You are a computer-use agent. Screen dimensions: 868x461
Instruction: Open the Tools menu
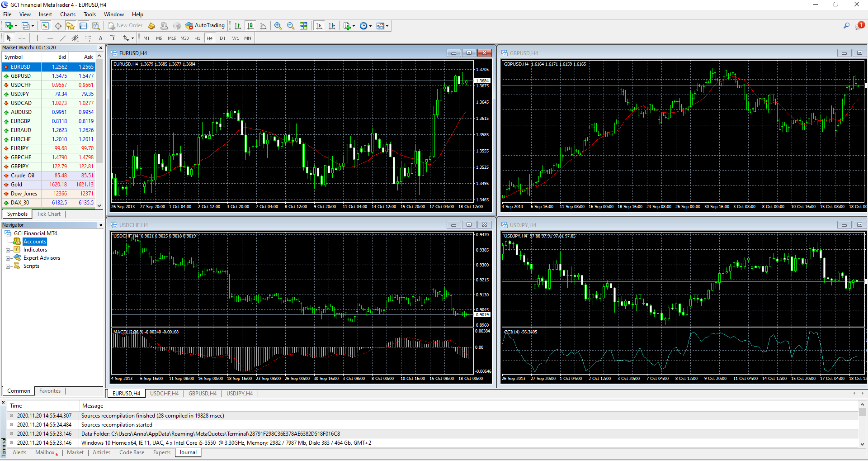pos(90,14)
